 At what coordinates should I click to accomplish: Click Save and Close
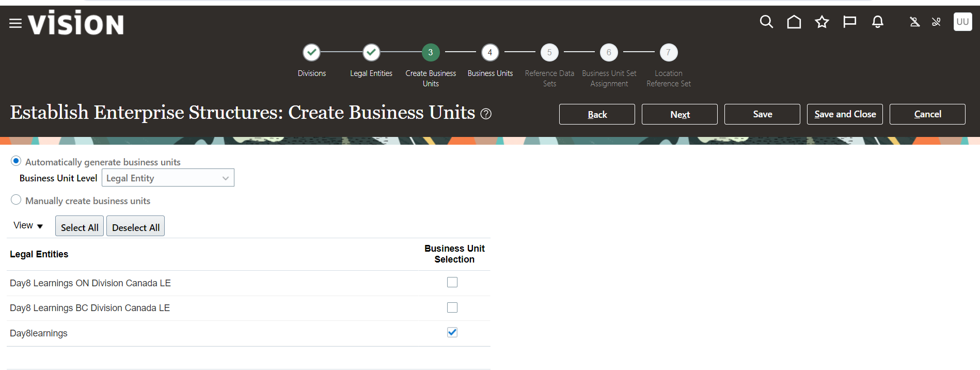(845, 114)
